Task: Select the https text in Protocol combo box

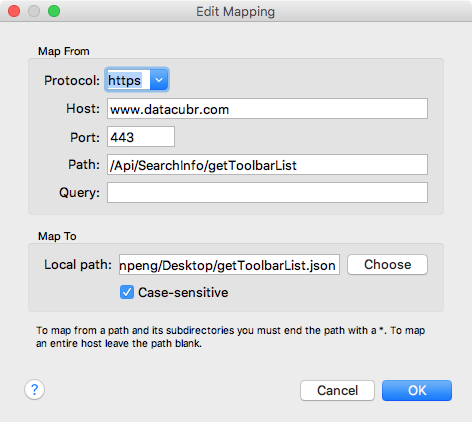Action: 125,80
